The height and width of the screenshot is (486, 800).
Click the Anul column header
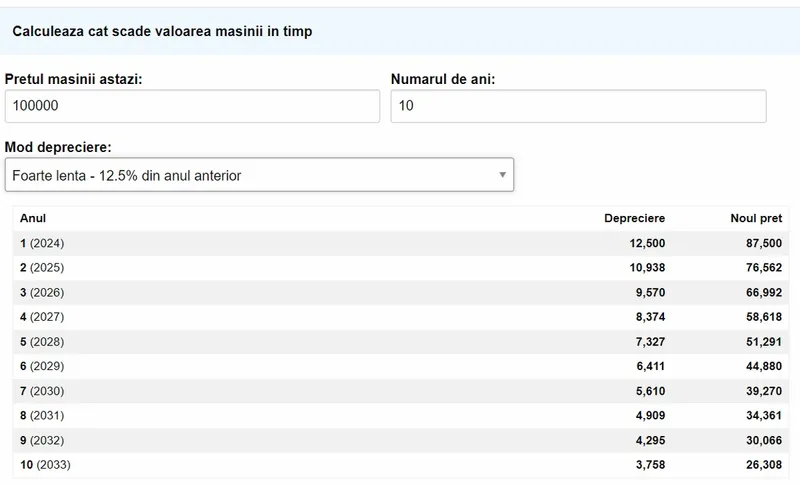tap(33, 218)
